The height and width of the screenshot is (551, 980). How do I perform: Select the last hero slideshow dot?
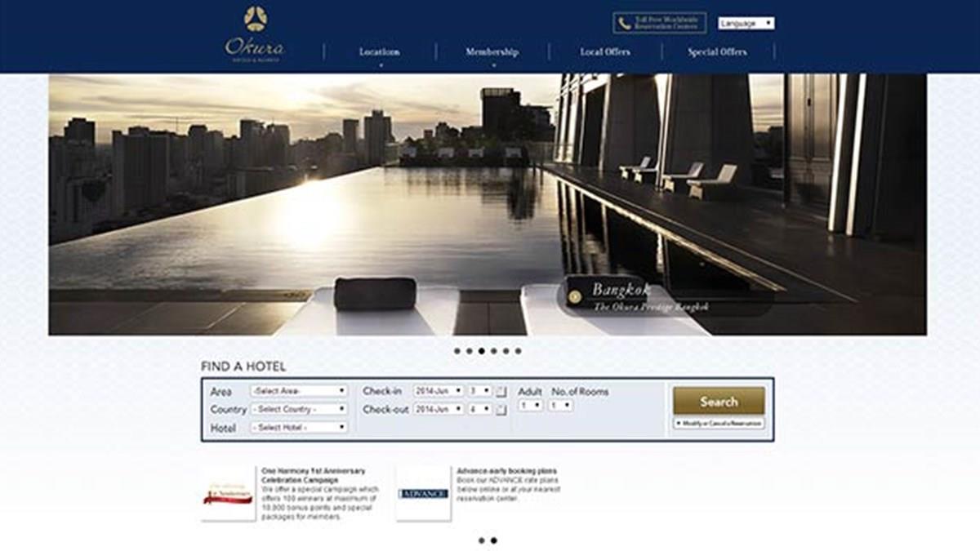tap(518, 351)
